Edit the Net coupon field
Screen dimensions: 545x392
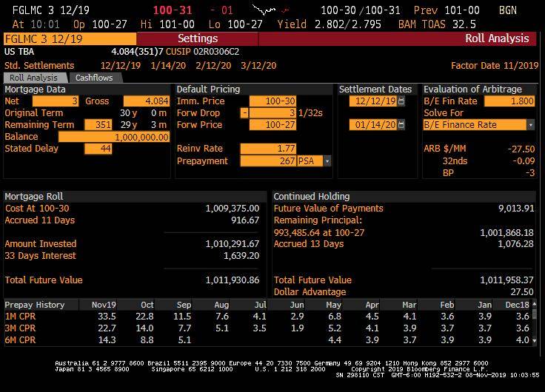56,101
